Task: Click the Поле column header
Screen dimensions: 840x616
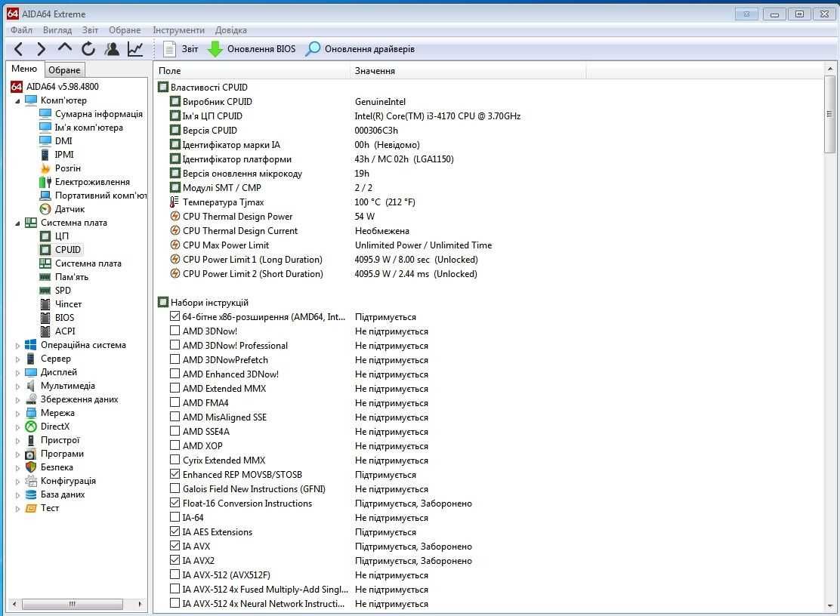Action: (x=252, y=71)
